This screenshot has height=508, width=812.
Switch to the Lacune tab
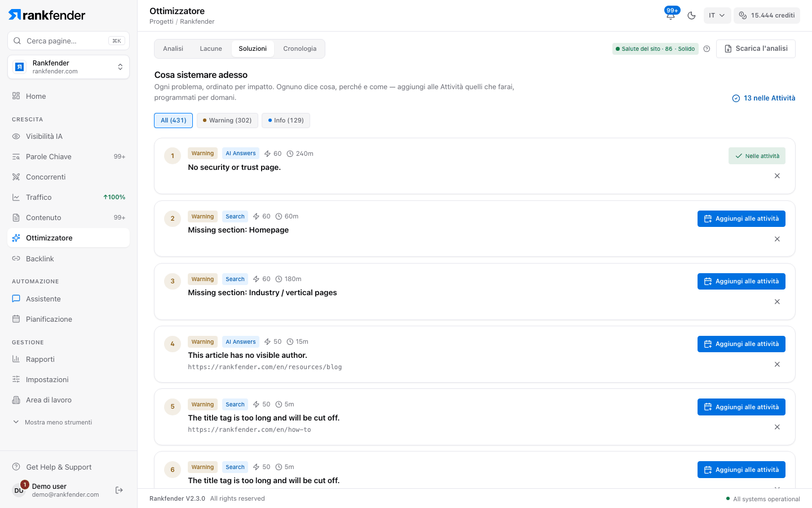coord(211,49)
